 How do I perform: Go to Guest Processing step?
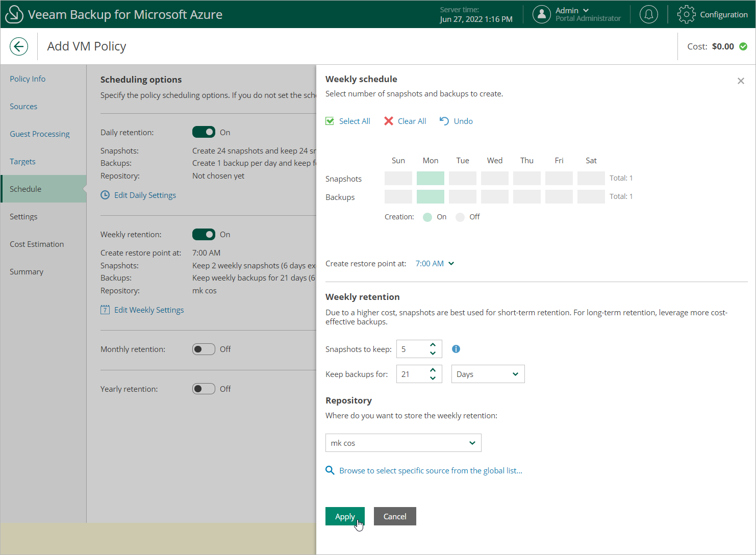(x=40, y=134)
